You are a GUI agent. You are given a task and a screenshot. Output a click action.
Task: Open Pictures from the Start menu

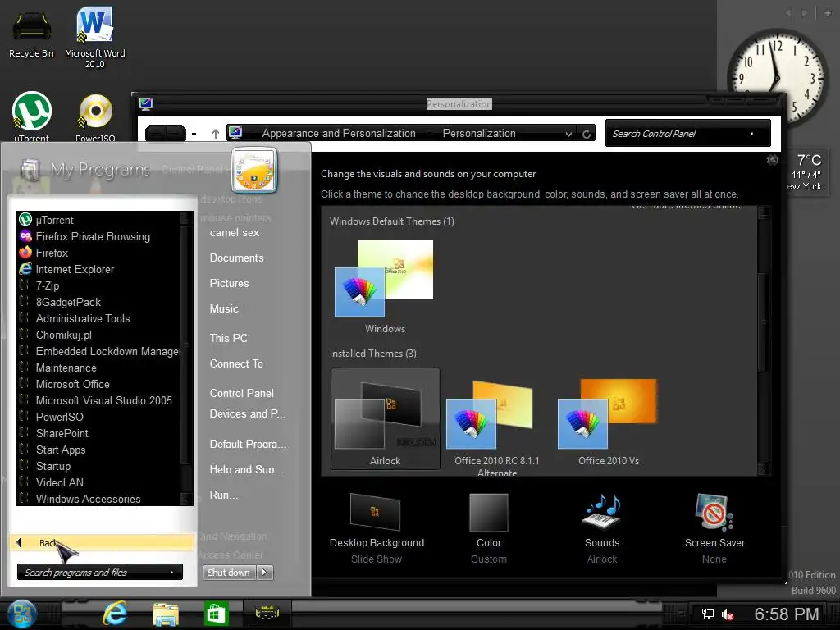[x=230, y=283]
